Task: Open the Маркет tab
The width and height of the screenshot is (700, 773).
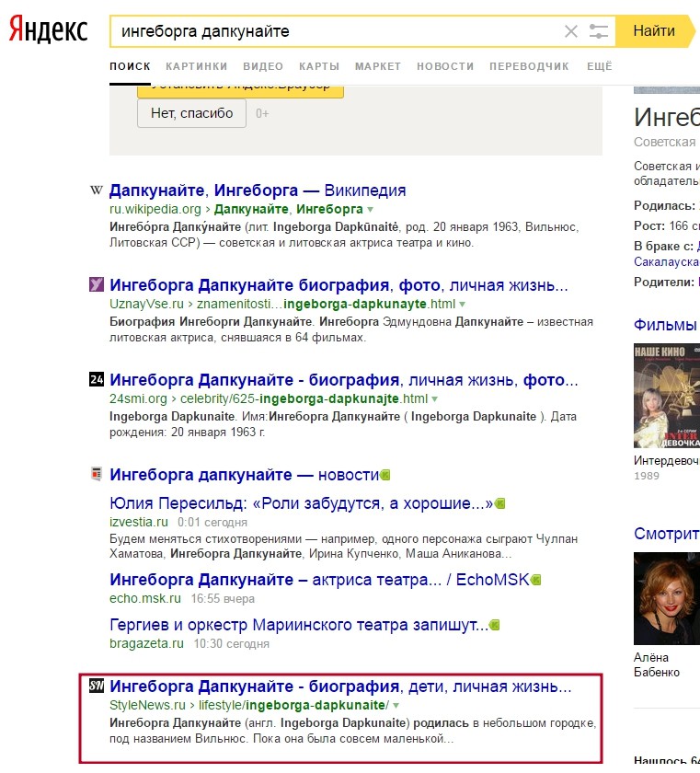Action: tap(378, 66)
